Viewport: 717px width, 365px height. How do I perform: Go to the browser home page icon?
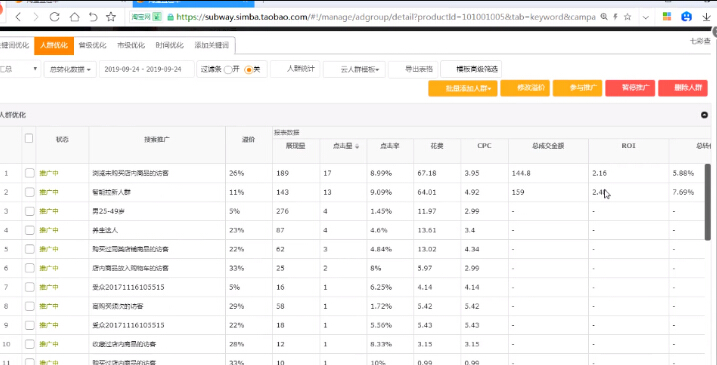point(74,17)
